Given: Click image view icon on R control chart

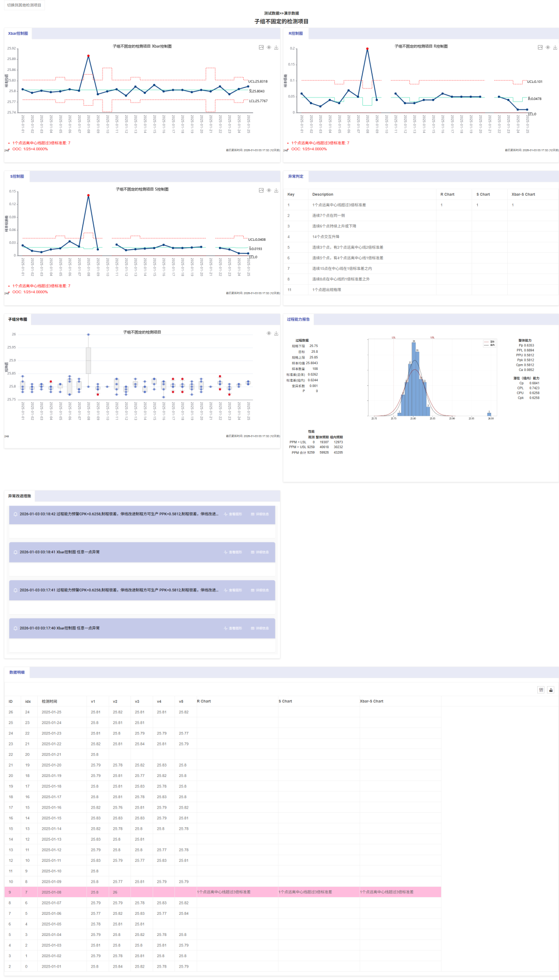Looking at the screenshot, I should click(x=540, y=47).
